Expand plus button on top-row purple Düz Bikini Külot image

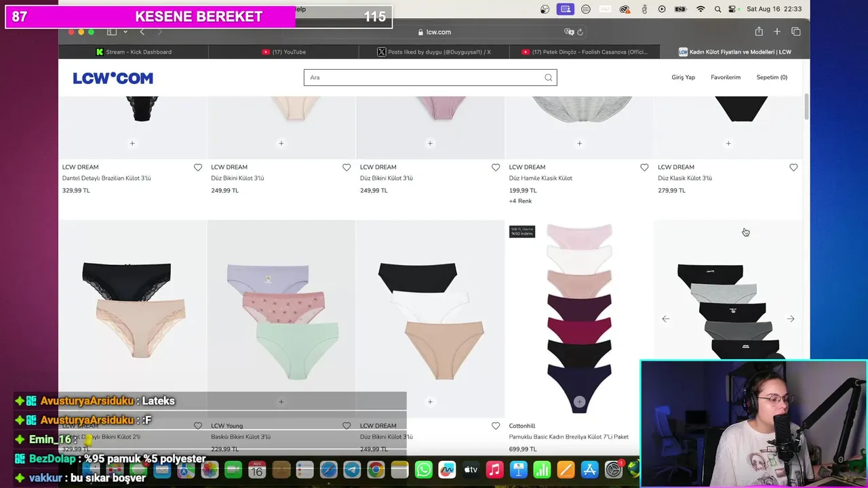(x=430, y=143)
